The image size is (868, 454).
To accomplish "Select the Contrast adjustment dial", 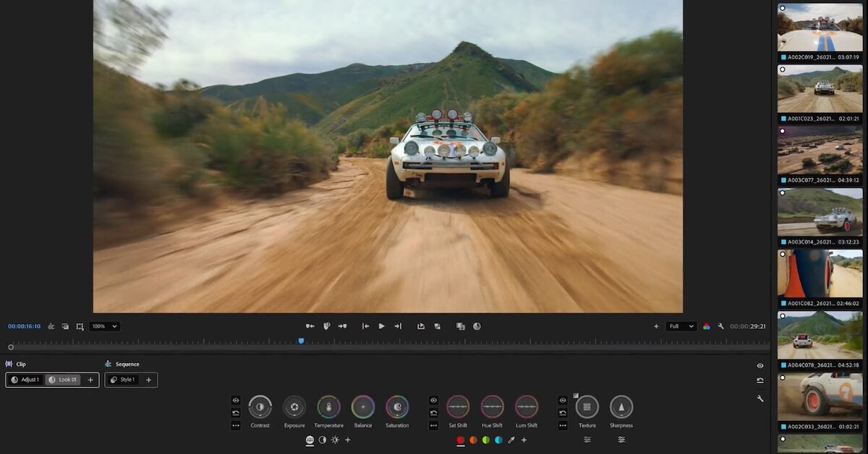I will pyautogui.click(x=260, y=406).
